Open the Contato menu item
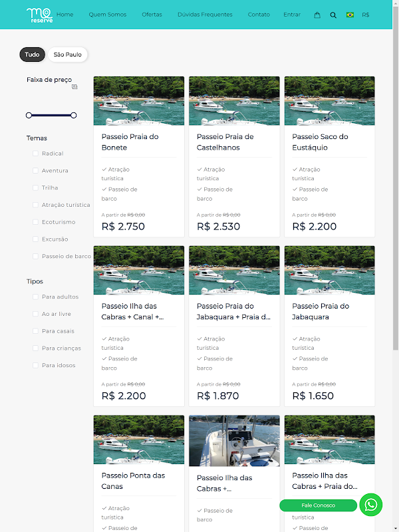399x532 pixels. (x=259, y=15)
